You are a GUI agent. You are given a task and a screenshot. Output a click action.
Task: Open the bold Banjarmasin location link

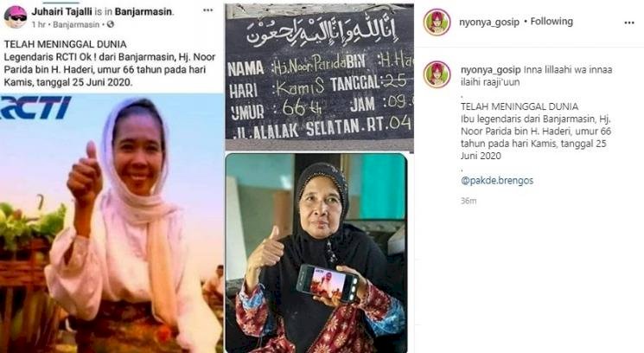click(x=143, y=11)
